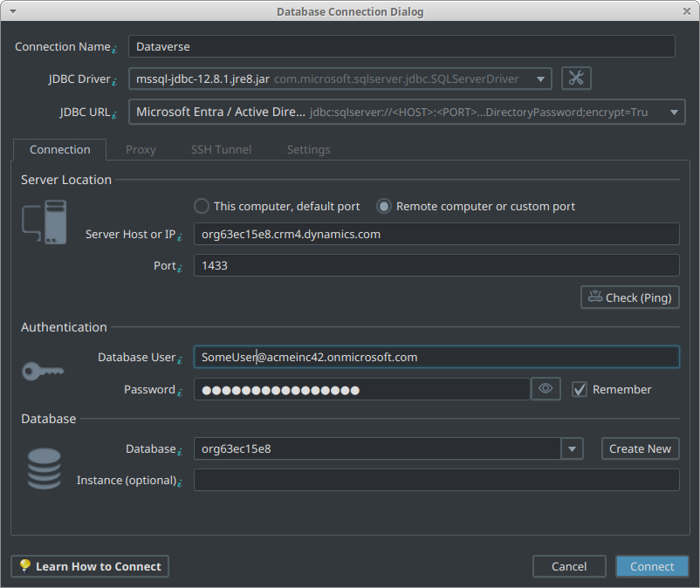
Task: Click info icon beside Connection Name
Action: point(114,50)
